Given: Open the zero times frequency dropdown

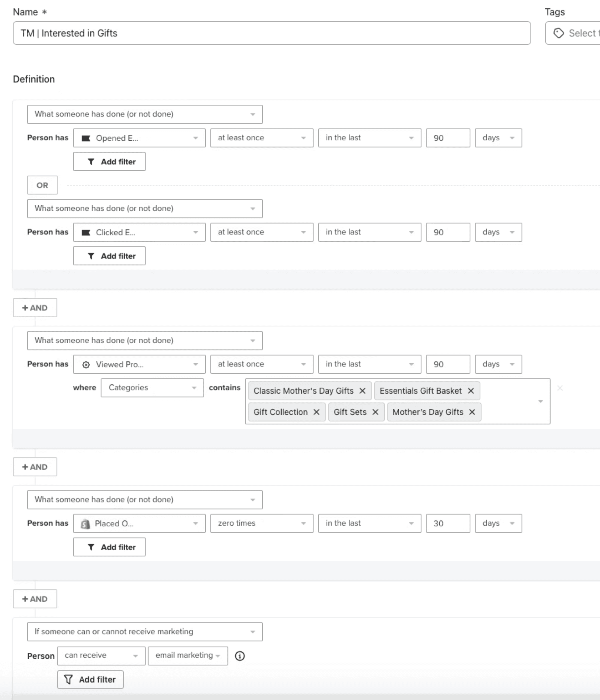Looking at the screenshot, I should (262, 523).
